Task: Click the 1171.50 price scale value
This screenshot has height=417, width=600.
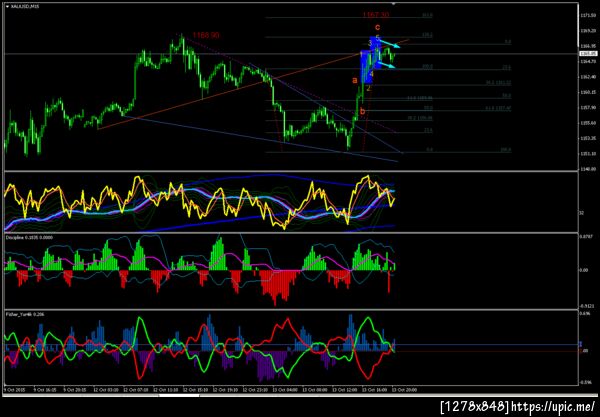Action: [586, 15]
